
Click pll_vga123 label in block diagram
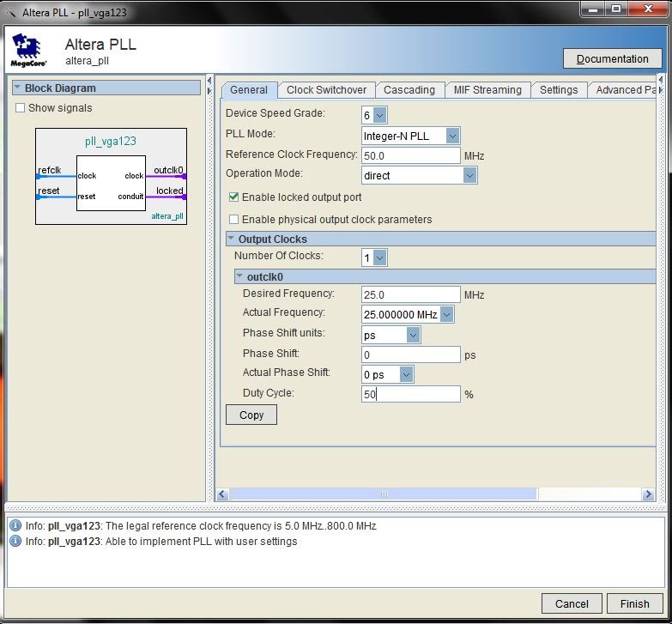[111, 141]
